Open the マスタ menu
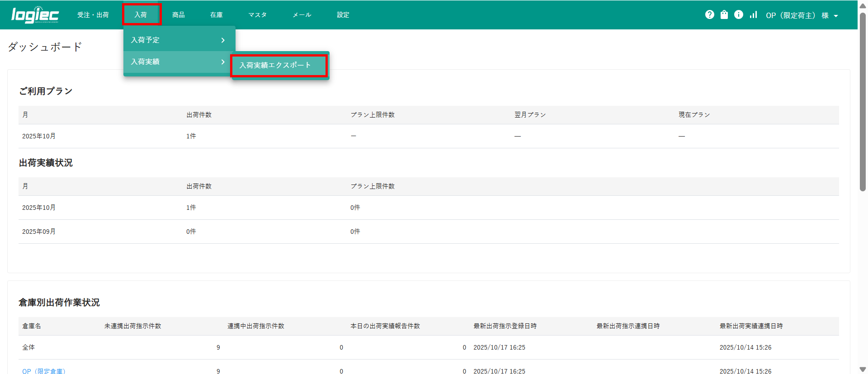This screenshot has width=868, height=374. click(257, 15)
